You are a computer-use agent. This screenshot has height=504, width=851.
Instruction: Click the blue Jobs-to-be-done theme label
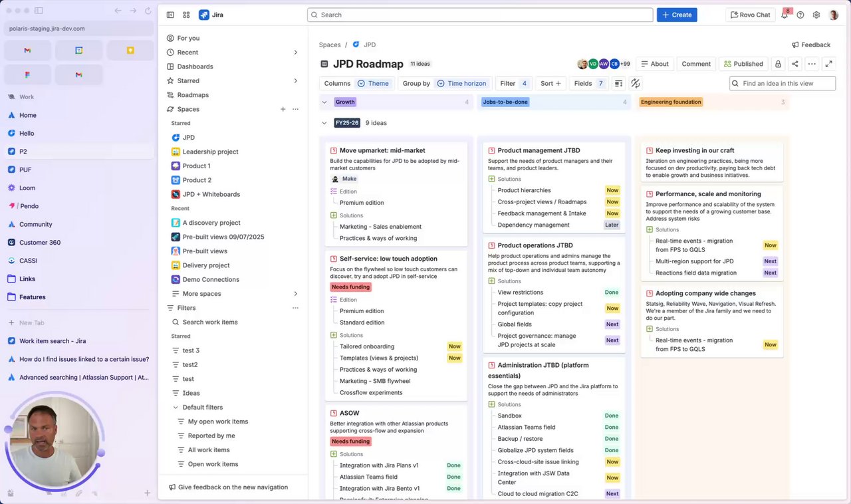[x=505, y=102]
